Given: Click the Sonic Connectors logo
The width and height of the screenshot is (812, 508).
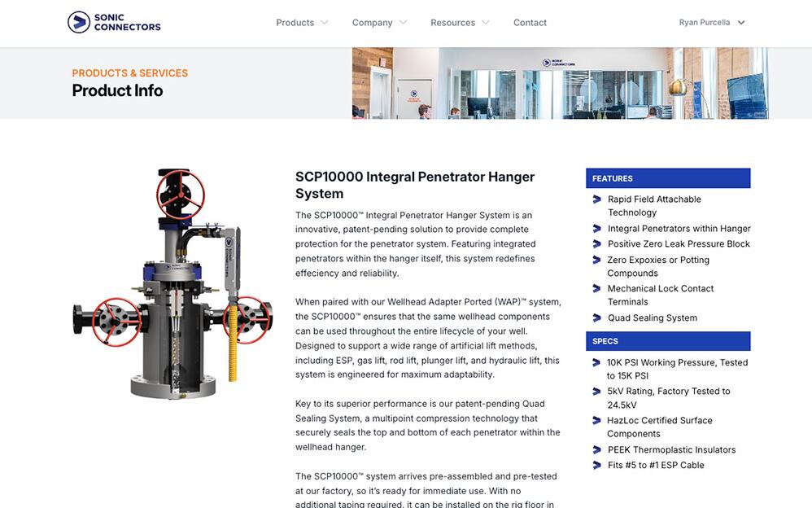Looking at the screenshot, I should [114, 22].
